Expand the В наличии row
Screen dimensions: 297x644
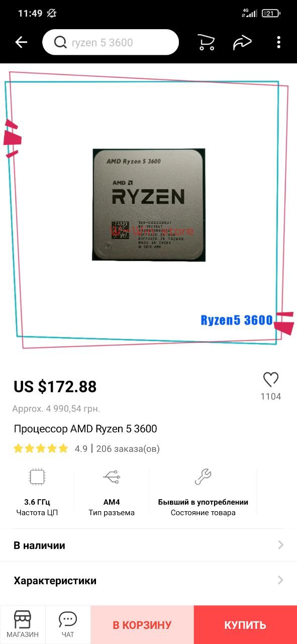(x=148, y=545)
